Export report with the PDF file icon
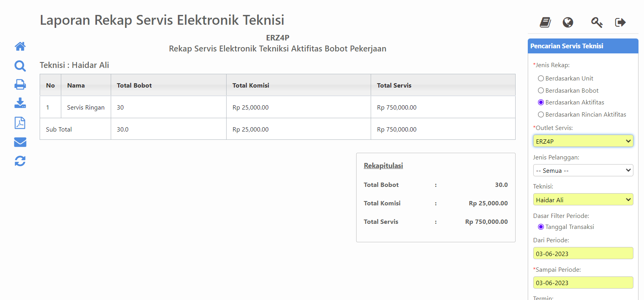644x300 pixels. tap(20, 123)
